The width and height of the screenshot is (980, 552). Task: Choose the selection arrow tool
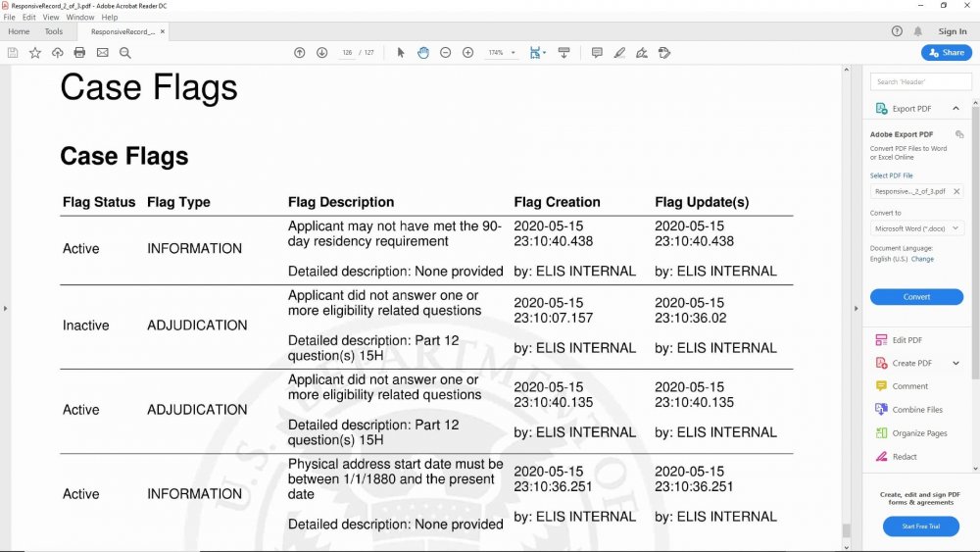point(401,53)
